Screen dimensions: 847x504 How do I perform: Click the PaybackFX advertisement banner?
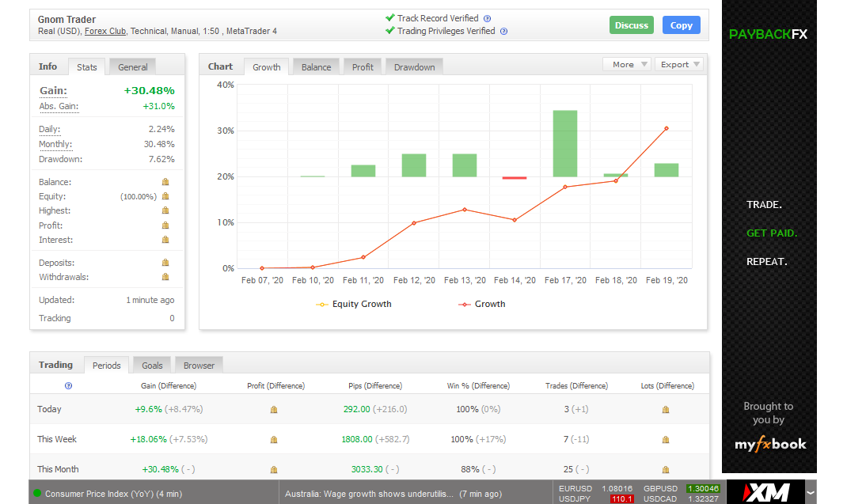click(769, 236)
